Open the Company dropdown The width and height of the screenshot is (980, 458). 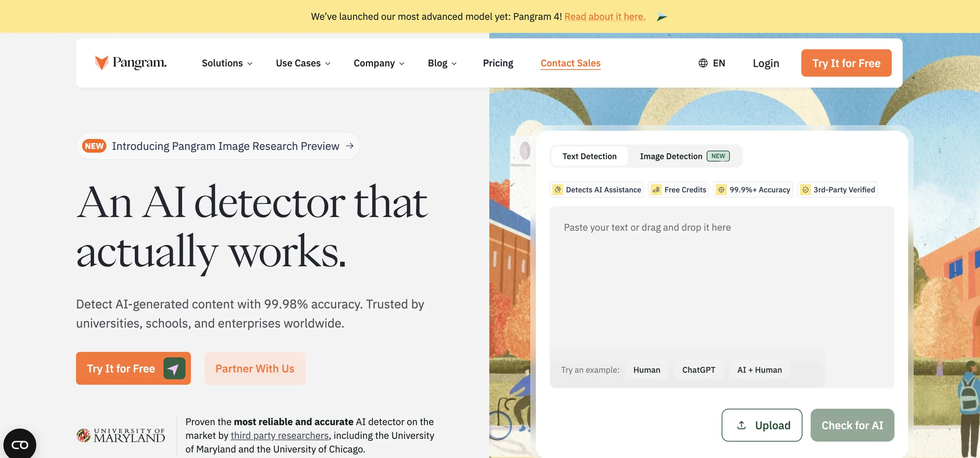(379, 63)
